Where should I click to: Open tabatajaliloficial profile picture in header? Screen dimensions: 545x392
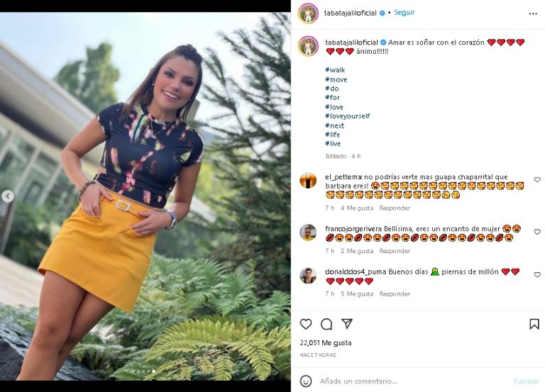308,13
